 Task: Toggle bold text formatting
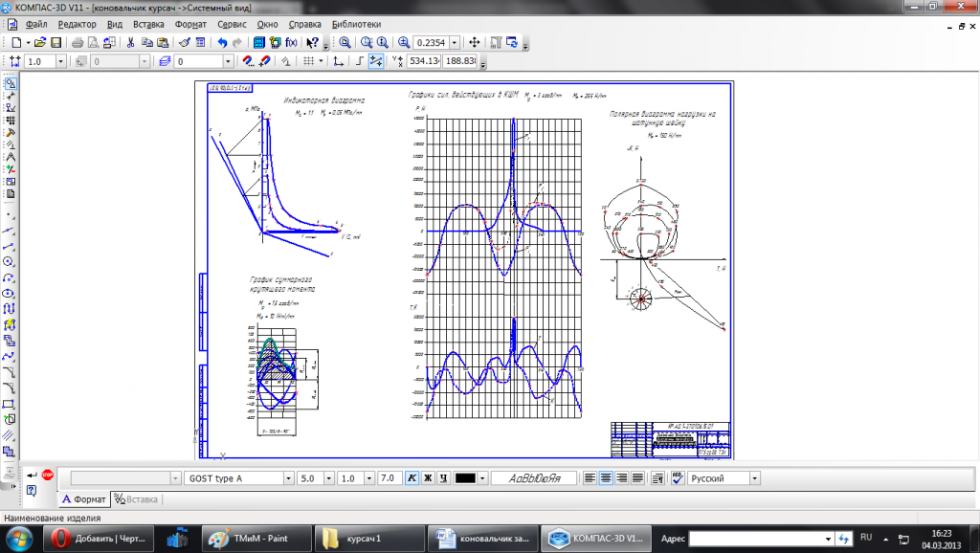pos(428,478)
